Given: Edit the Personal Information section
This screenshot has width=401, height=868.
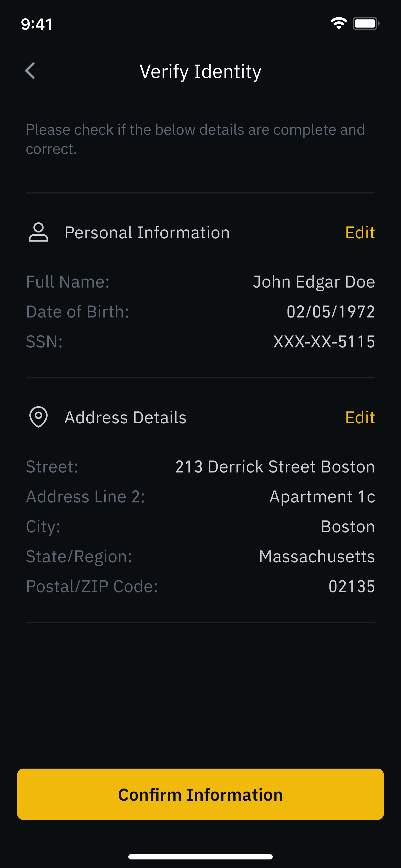Looking at the screenshot, I should click(x=360, y=232).
